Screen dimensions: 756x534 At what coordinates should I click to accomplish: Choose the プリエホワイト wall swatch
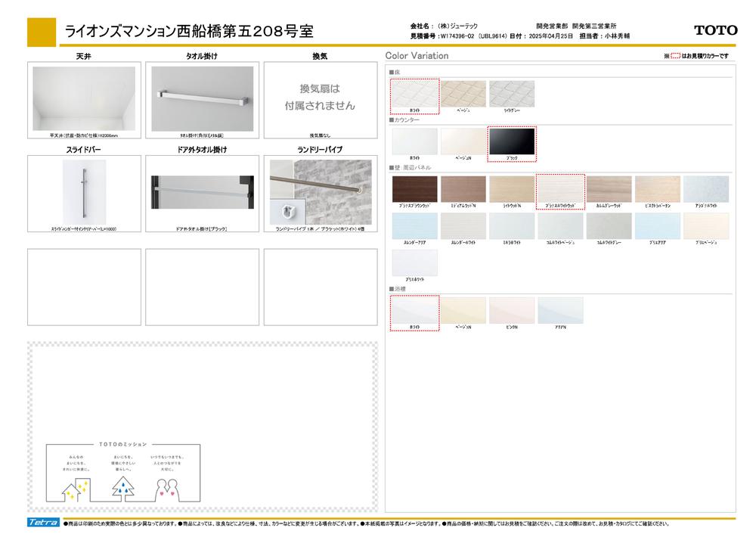pyautogui.click(x=414, y=263)
